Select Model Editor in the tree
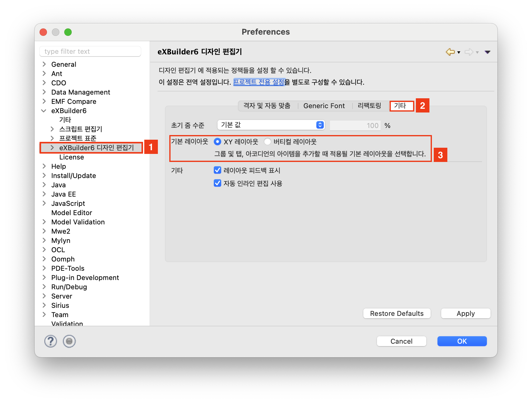The width and height of the screenshot is (532, 403). (72, 213)
